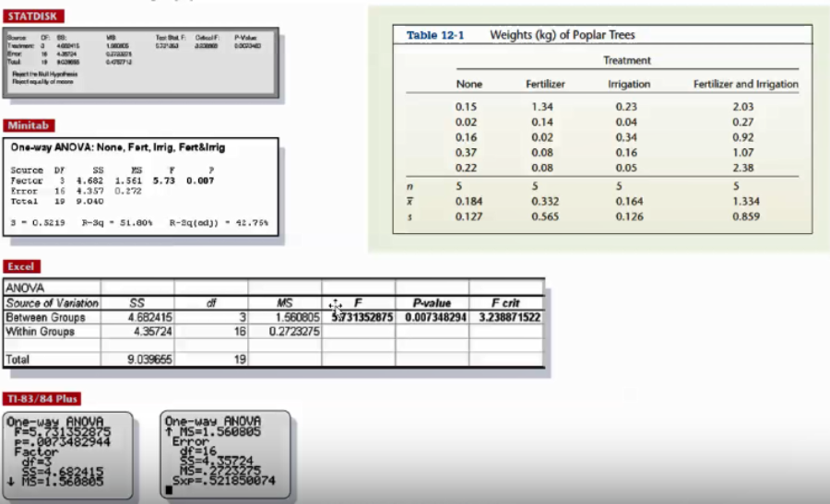Click value 1.34 in Fertilizer column
This screenshot has height=504, width=830.
(x=542, y=107)
